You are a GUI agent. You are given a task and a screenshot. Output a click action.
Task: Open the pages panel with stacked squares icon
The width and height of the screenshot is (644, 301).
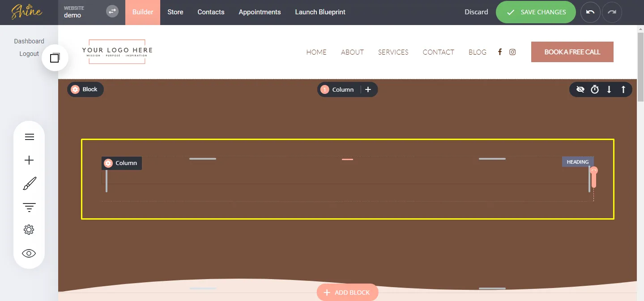click(55, 58)
